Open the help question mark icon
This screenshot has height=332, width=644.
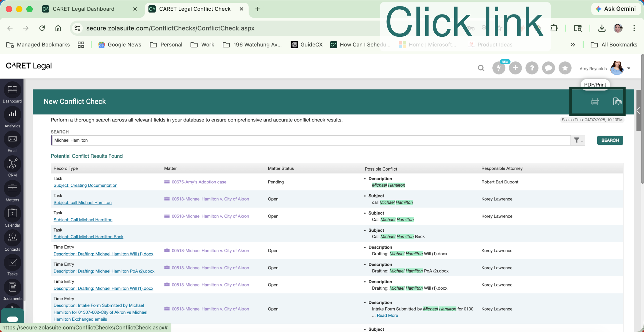point(532,68)
